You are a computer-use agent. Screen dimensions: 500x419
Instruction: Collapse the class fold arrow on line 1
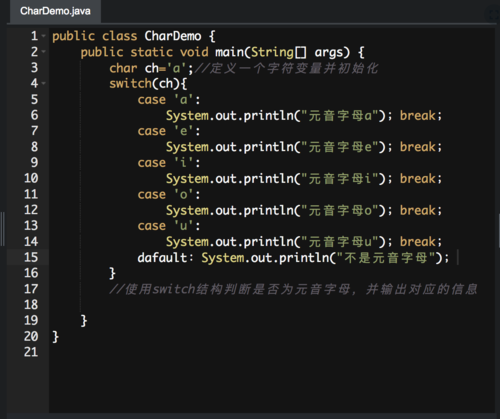click(x=44, y=36)
